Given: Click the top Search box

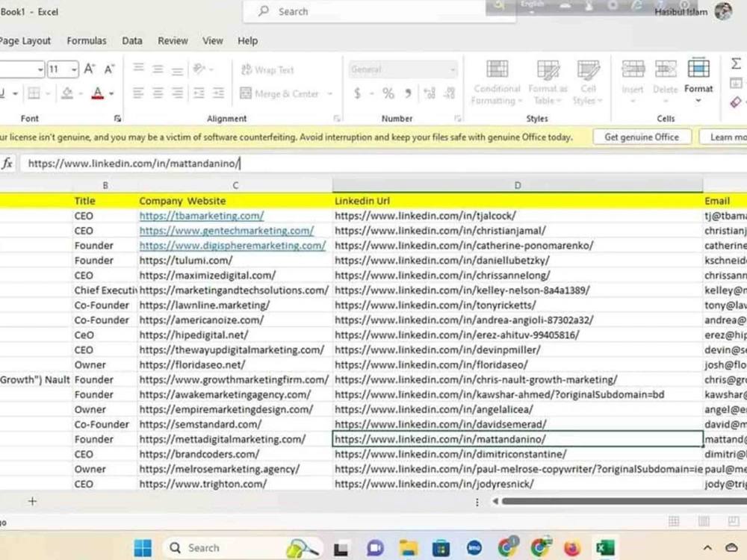Looking at the screenshot, I should point(379,11).
